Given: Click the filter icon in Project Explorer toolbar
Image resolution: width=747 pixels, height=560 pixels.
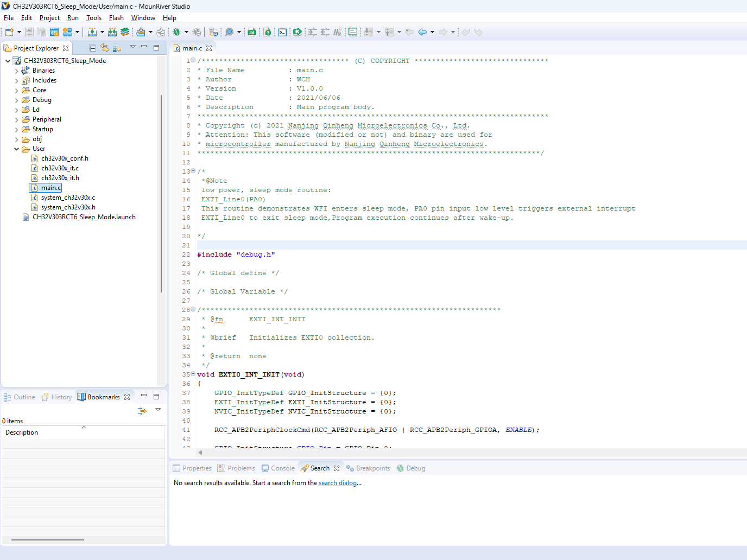Looking at the screenshot, I should (x=117, y=48).
